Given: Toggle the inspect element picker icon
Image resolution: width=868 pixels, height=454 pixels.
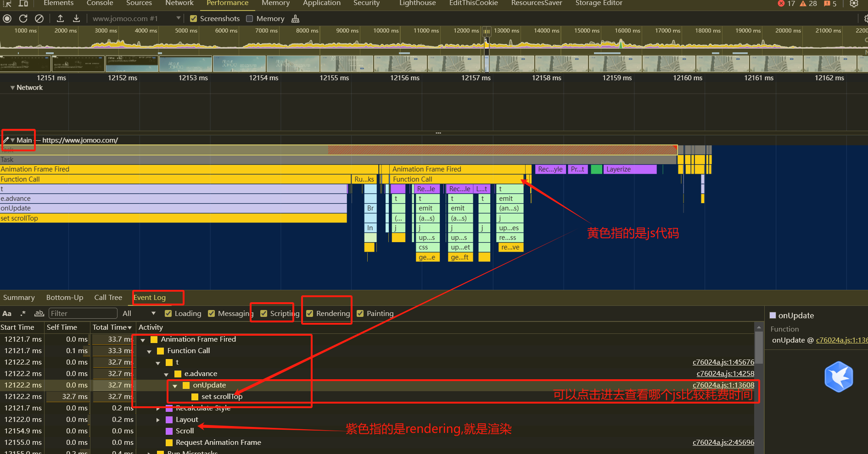Looking at the screenshot, I should coord(7,3).
